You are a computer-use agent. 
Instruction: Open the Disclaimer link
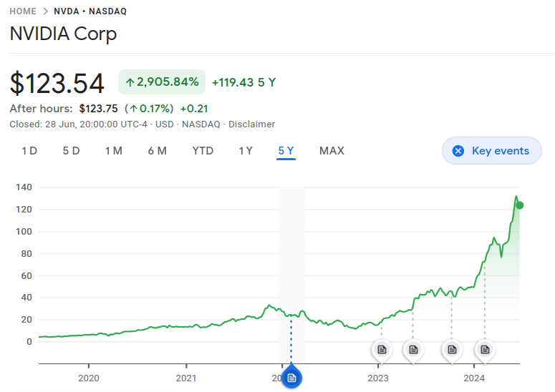251,124
